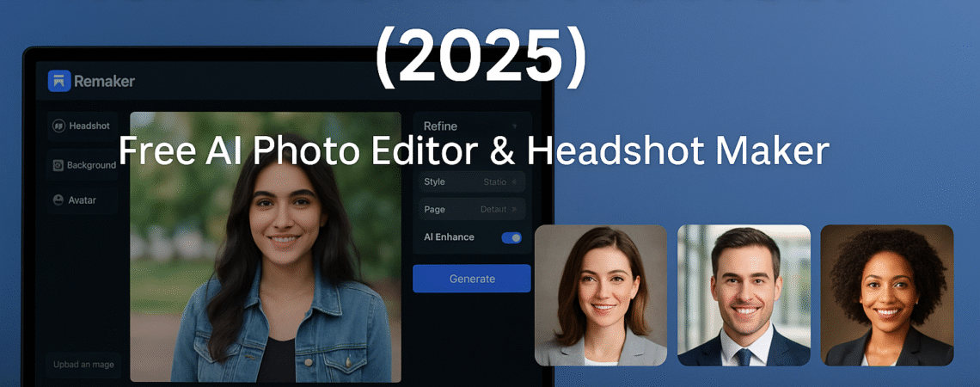Expand the Refine dropdown arrow

[x=515, y=126]
